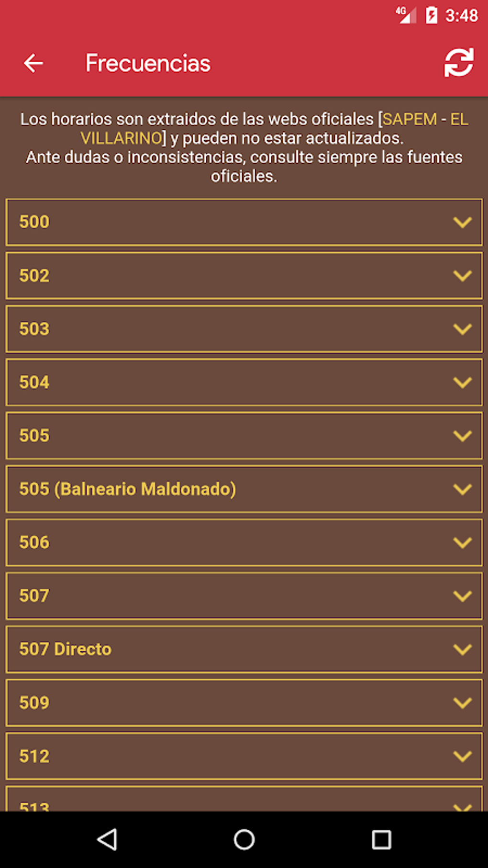Open the EL VILLARINO official link
Viewport: 488px width, 868px height.
tap(122, 138)
